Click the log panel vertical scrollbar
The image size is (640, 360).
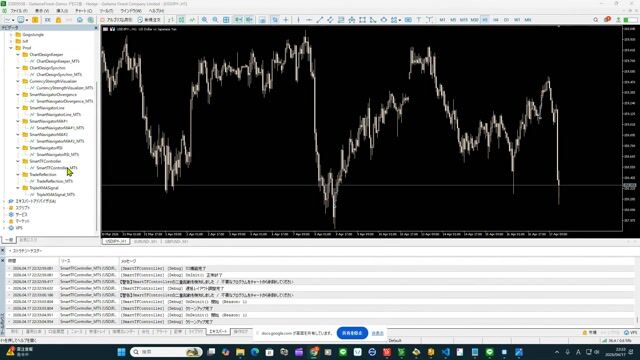(x=637, y=293)
